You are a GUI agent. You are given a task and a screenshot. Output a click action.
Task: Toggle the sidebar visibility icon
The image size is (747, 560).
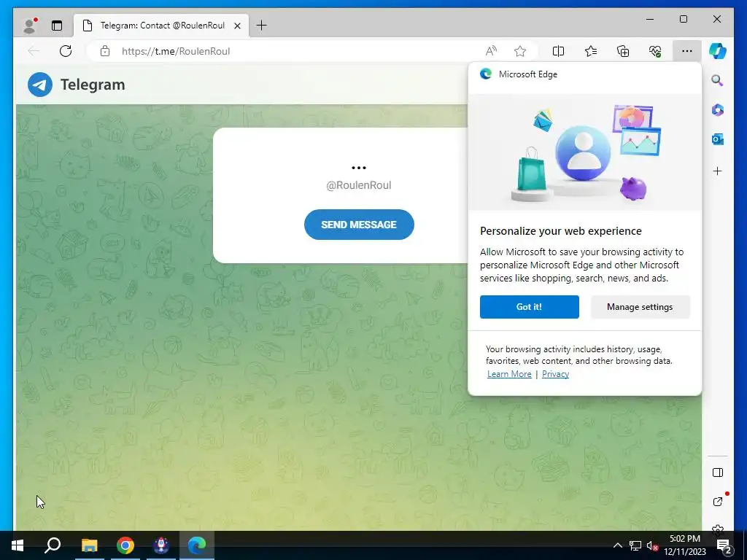[x=718, y=472]
